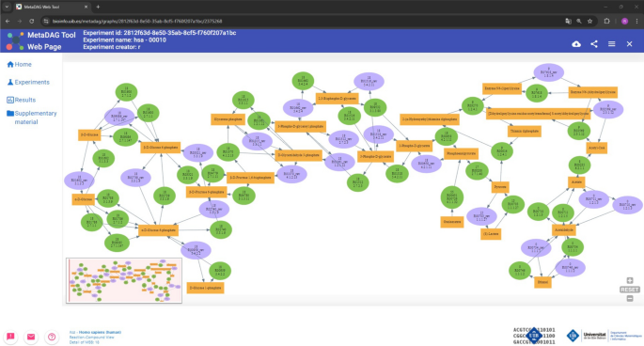The height and width of the screenshot is (346, 644).
Task: Zoom in with the plus button
Action: 630,281
